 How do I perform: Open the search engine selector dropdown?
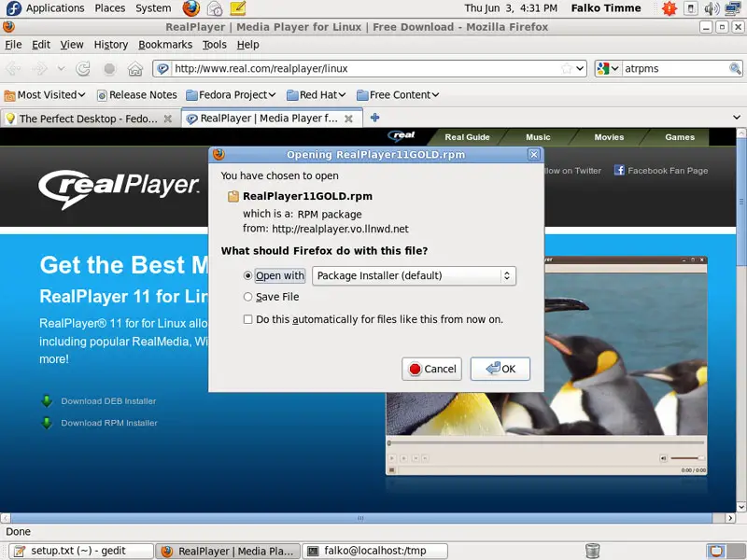(x=608, y=68)
